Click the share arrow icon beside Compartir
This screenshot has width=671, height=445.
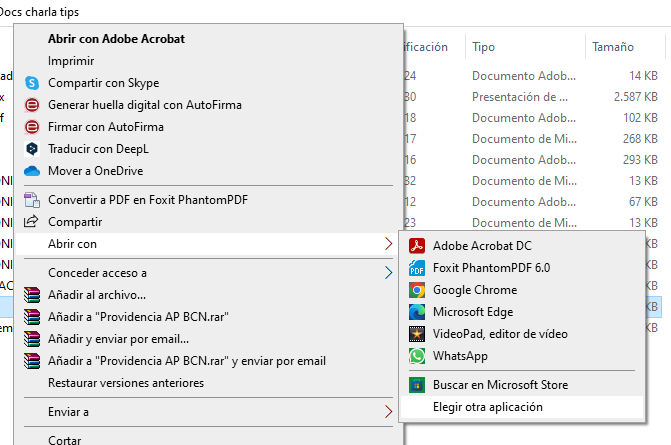31,222
